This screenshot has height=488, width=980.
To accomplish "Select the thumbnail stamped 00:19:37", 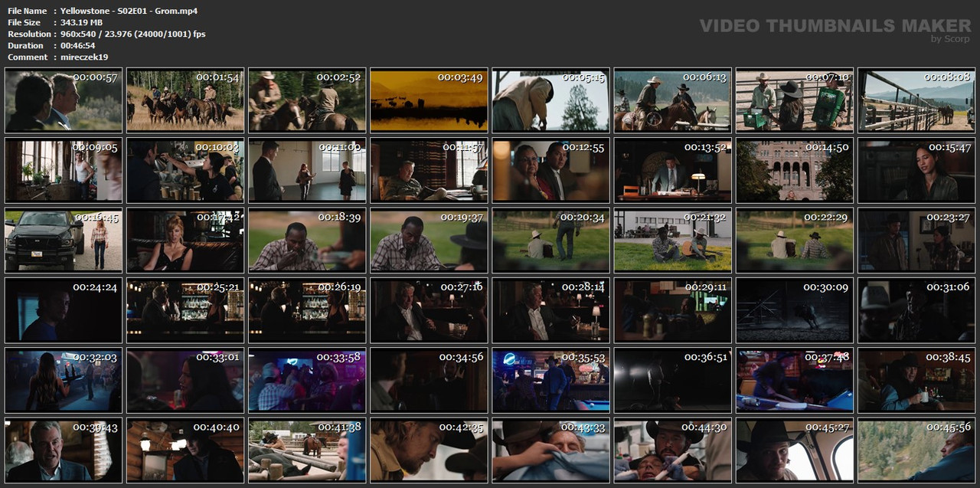I will click(429, 241).
